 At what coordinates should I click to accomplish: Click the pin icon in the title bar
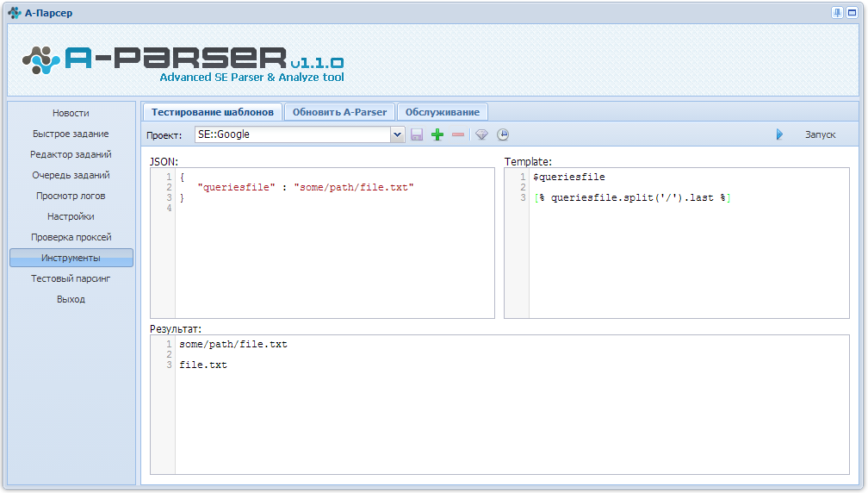837,13
